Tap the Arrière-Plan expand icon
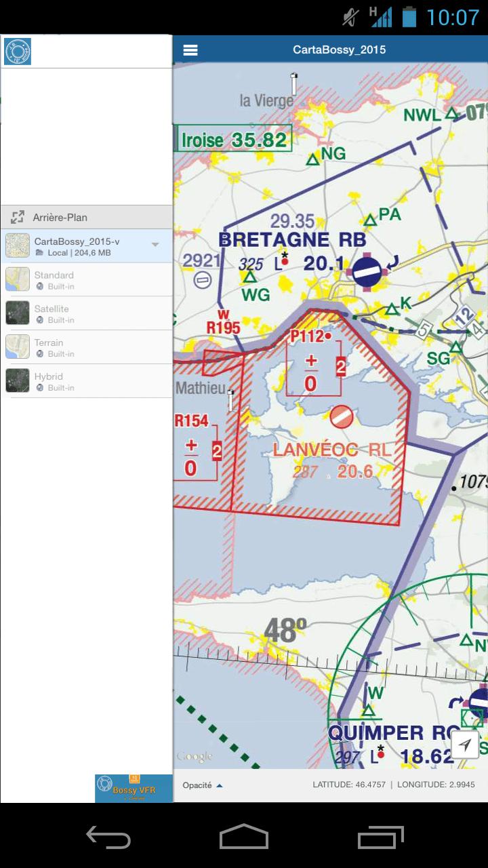488x868 pixels. click(18, 218)
